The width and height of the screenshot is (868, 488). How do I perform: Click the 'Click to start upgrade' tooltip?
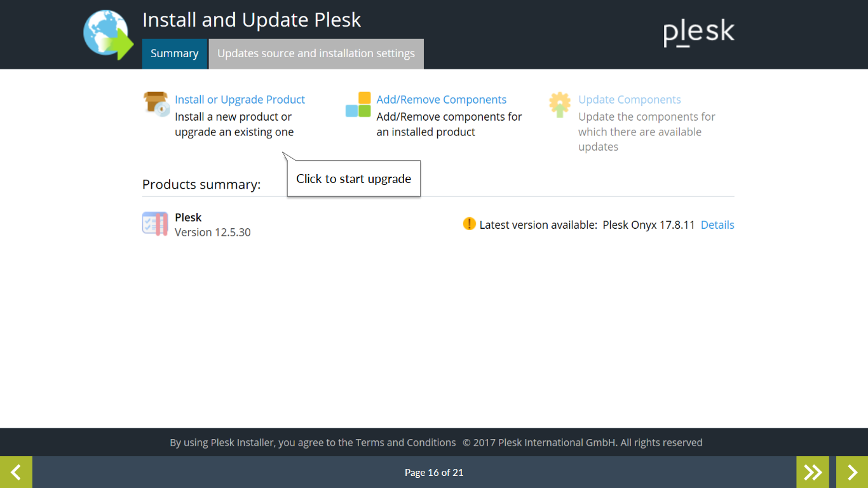click(354, 179)
